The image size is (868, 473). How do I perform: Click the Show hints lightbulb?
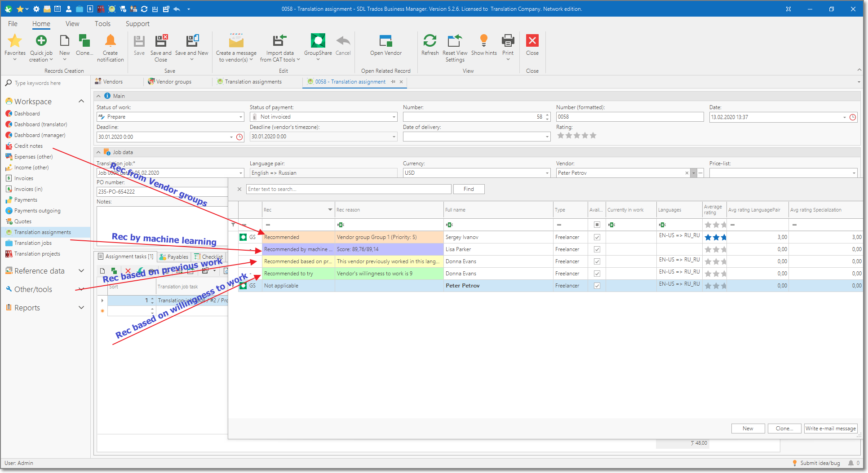[x=484, y=41]
